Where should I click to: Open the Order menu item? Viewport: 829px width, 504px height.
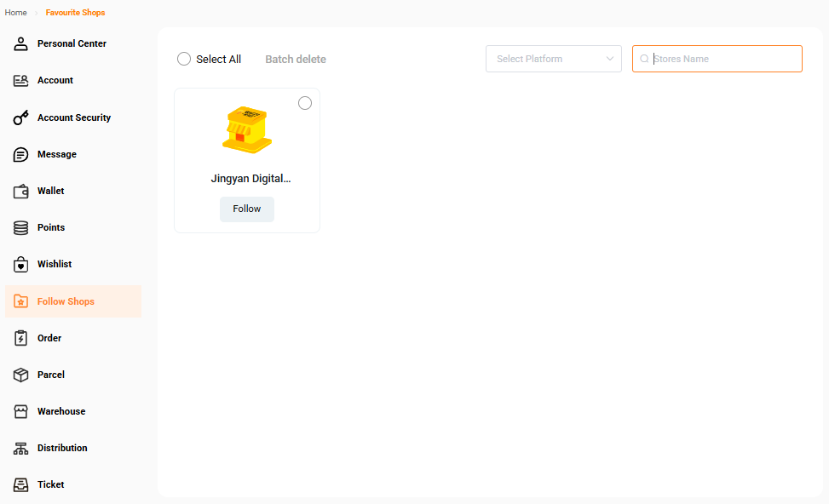click(x=49, y=338)
